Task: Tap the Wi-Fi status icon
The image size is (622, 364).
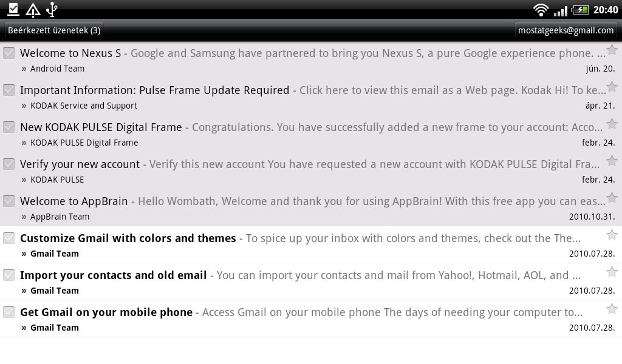Action: pos(541,10)
